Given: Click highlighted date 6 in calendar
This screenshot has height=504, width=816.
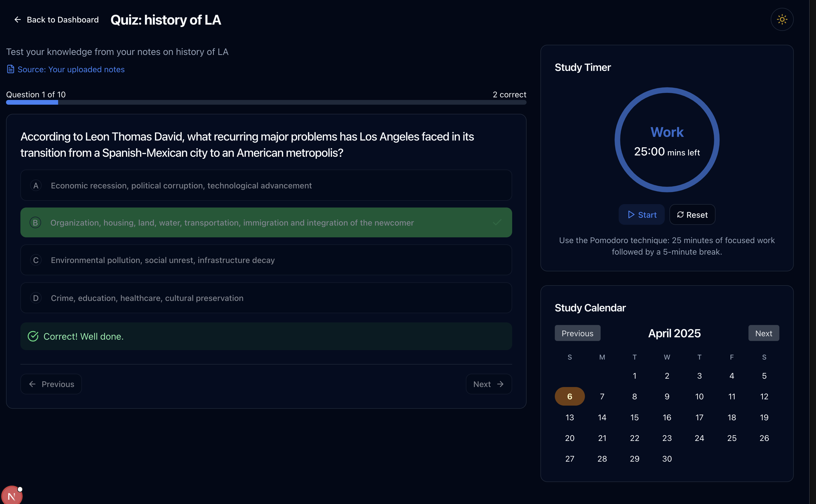Looking at the screenshot, I should pyautogui.click(x=569, y=396).
